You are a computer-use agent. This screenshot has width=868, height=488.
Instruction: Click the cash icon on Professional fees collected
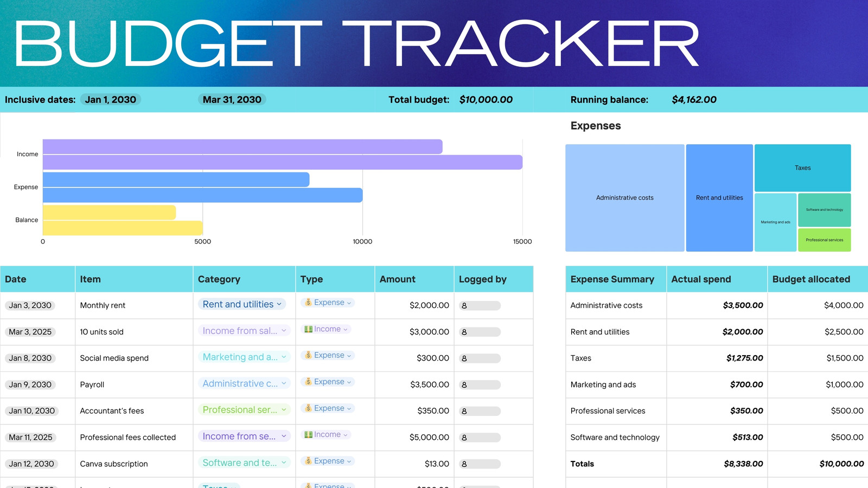308,434
